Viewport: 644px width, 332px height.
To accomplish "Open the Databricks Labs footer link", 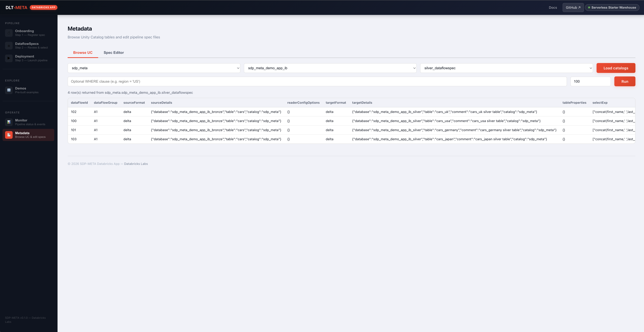I will [136, 164].
